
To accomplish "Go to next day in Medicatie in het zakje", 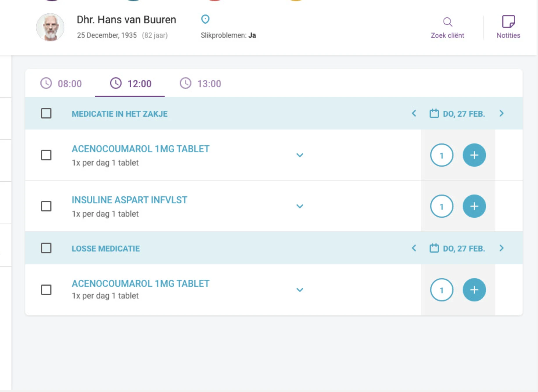I will [x=501, y=114].
